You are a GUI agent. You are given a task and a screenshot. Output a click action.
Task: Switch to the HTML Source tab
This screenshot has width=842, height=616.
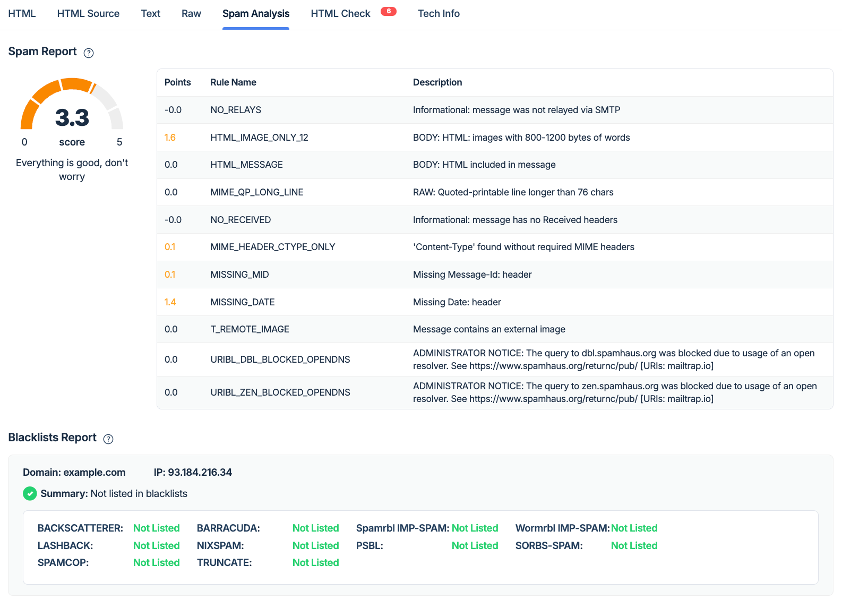(x=88, y=14)
